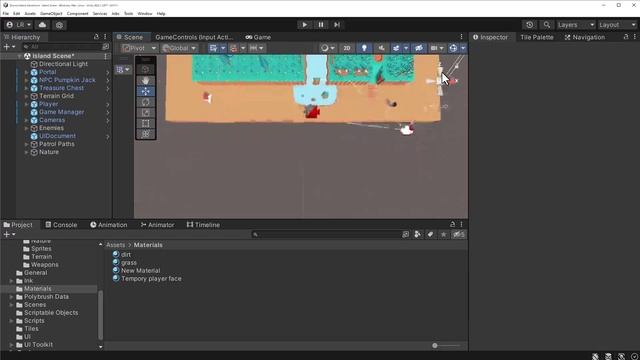Open the Undo History clock icon
640x360 pixels.
[x=529, y=25]
